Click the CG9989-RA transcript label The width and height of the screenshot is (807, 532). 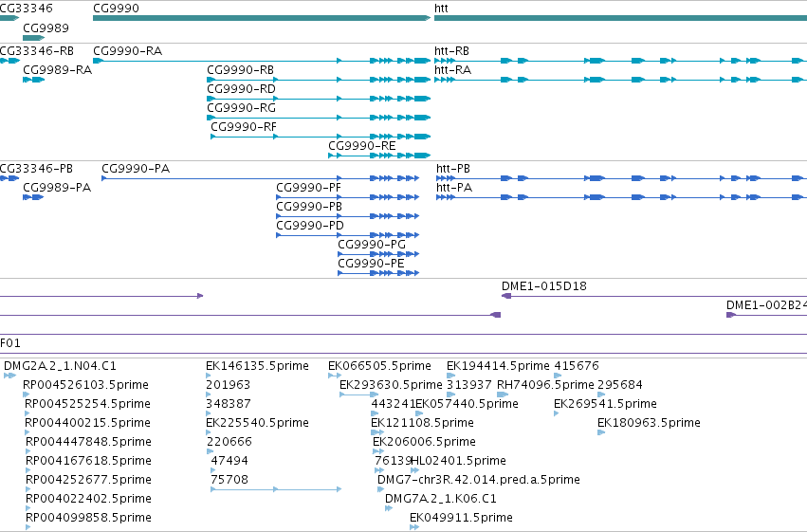tap(58, 70)
